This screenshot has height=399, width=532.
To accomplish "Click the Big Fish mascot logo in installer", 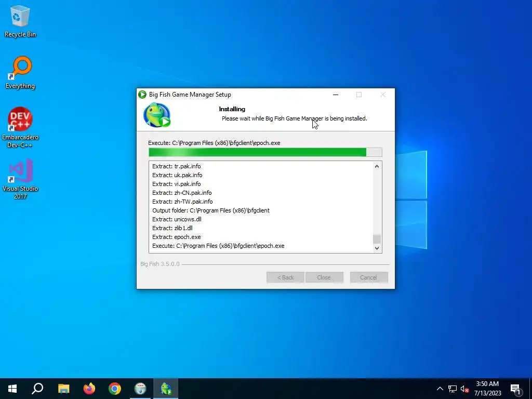I will coord(157,115).
